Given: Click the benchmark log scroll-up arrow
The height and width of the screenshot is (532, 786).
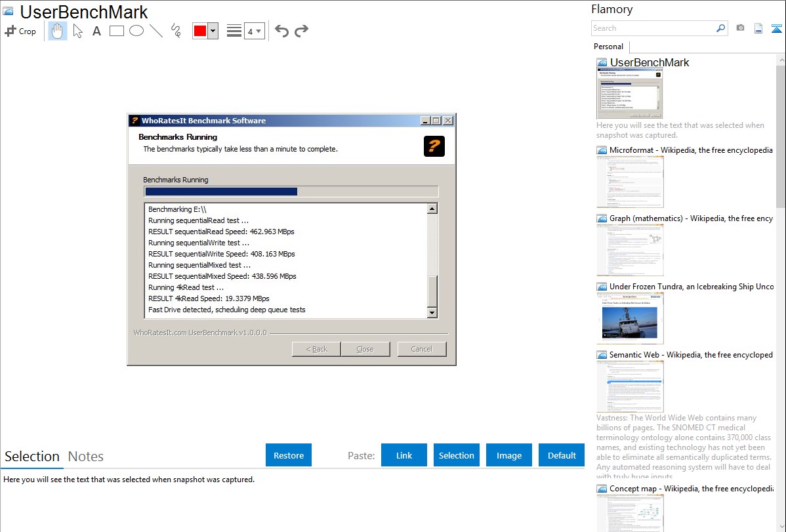Looking at the screenshot, I should coord(432,209).
